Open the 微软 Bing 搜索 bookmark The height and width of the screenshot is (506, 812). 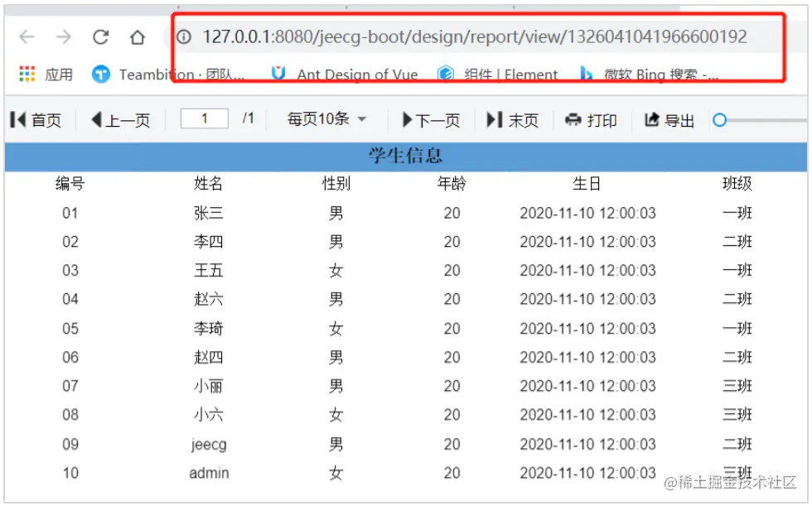[650, 75]
